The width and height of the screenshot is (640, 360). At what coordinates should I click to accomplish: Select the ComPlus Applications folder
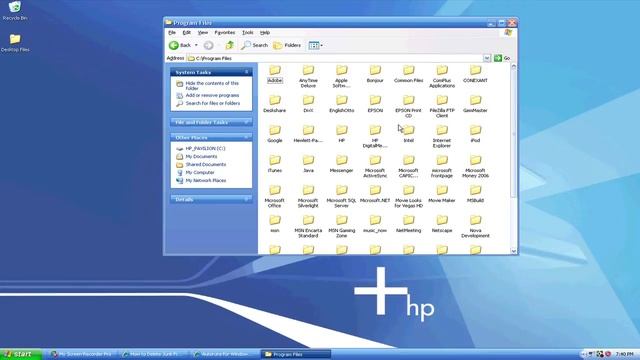pyautogui.click(x=442, y=76)
